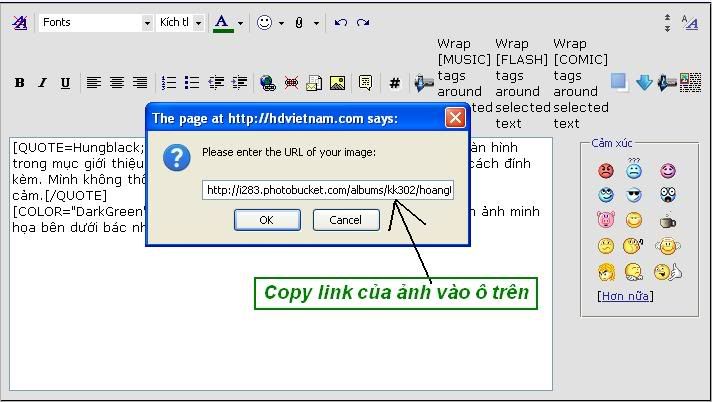Viewport: 712px width, 402px height.
Task: Toggle Italic formatting
Action: point(42,83)
